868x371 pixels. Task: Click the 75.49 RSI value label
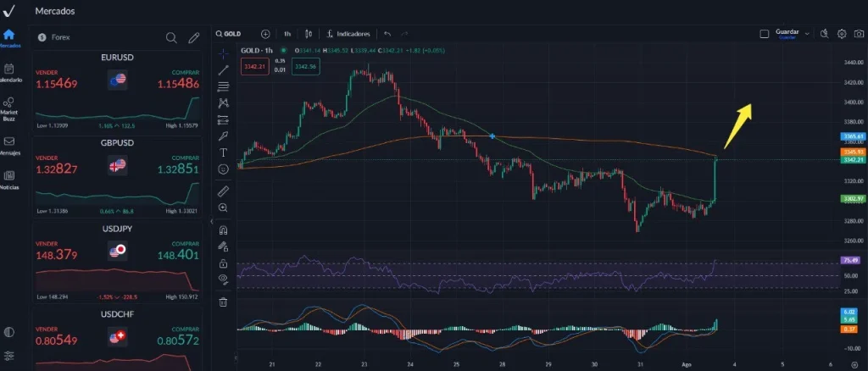(849, 260)
